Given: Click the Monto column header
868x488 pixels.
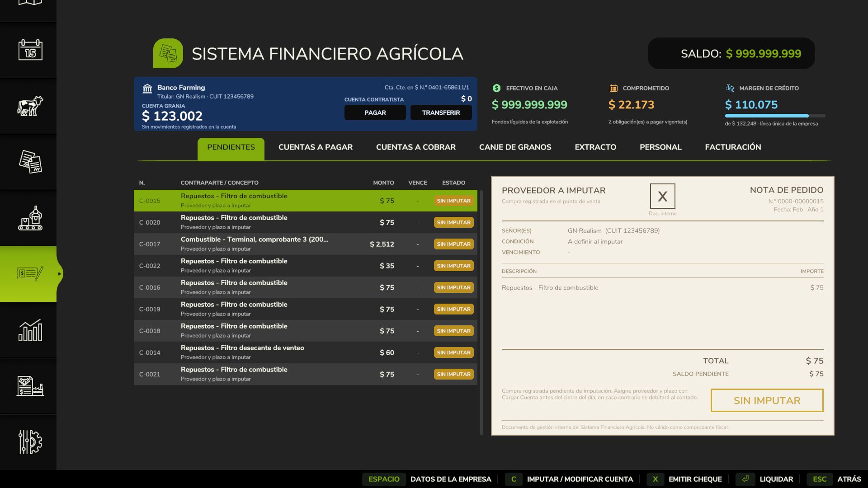Looking at the screenshot, I should 383,183.
